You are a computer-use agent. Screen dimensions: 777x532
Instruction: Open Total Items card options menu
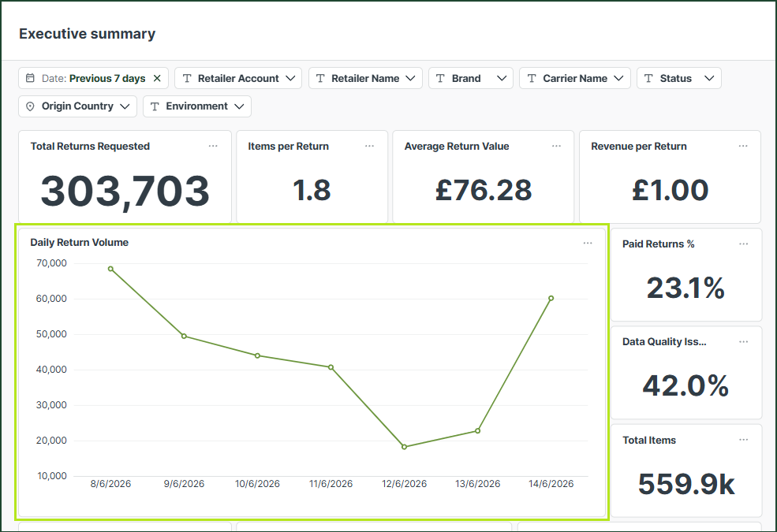click(744, 440)
